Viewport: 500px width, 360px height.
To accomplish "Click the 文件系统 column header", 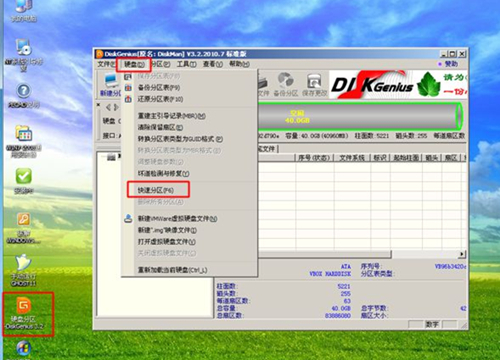I will click(x=352, y=158).
